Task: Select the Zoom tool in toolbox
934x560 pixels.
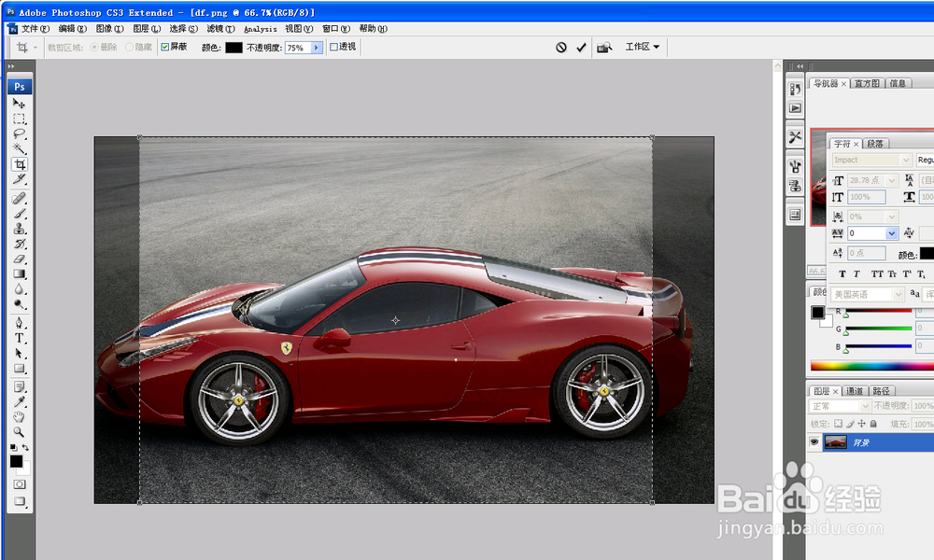Action: (x=19, y=432)
